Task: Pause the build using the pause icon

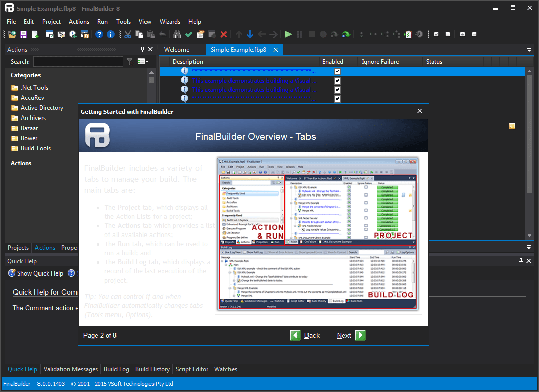Action: click(x=299, y=34)
